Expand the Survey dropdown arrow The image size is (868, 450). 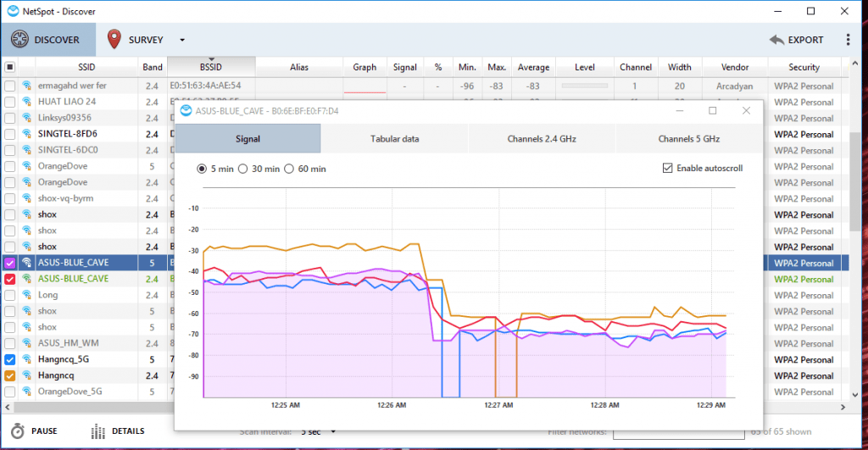tap(182, 40)
